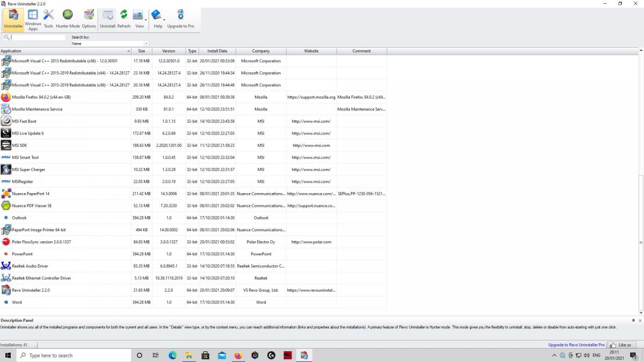Activate Hunter Mode
644x362 pixels.
pos(68,19)
